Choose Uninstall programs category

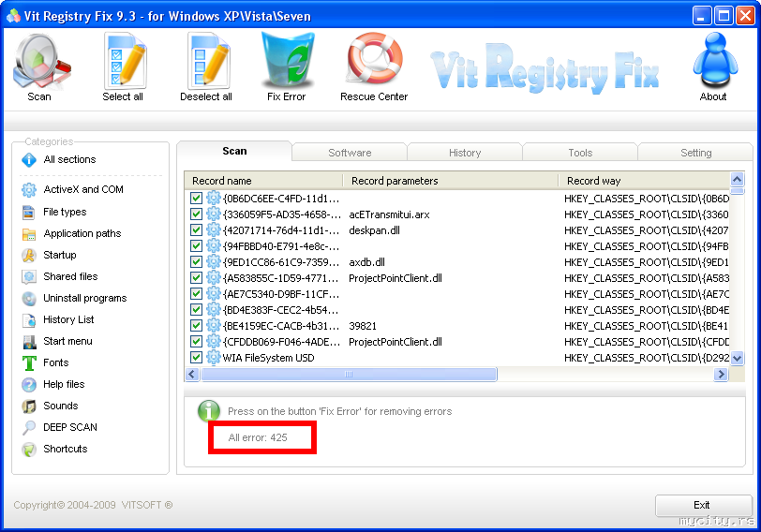tap(74, 298)
